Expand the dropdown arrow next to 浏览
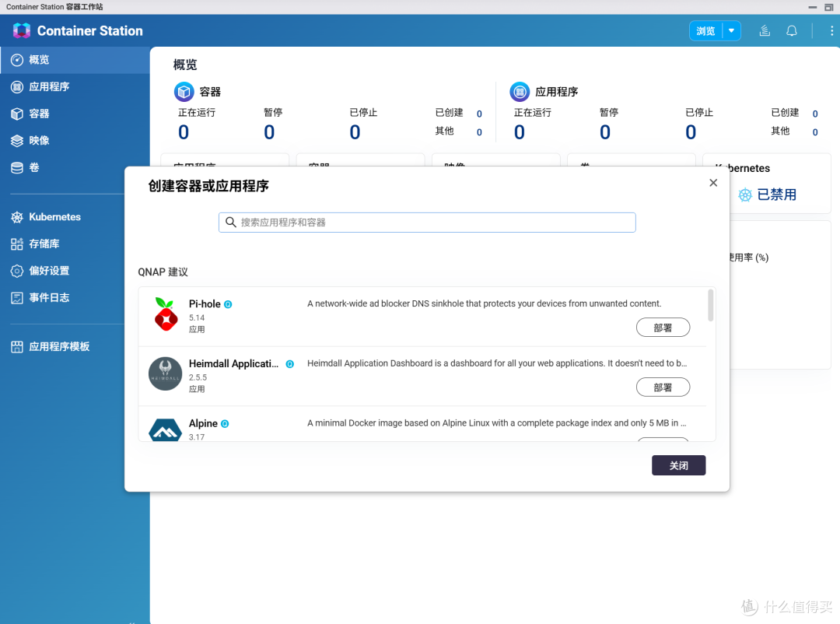Viewport: 840px width, 624px height. tap(731, 31)
